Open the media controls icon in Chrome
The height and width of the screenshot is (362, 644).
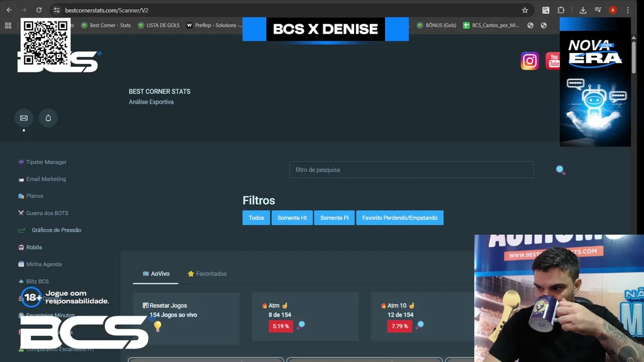click(598, 10)
